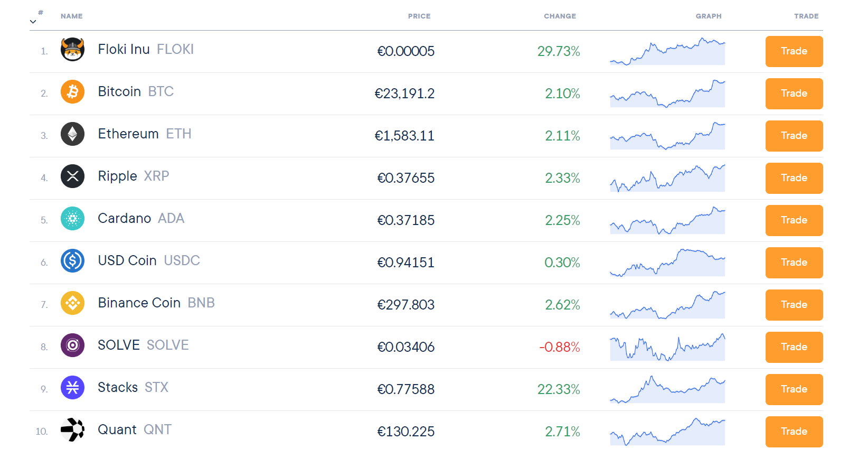This screenshot has width=868, height=449.
Task: Trade Floki Inu with its Trade button
Action: [794, 51]
